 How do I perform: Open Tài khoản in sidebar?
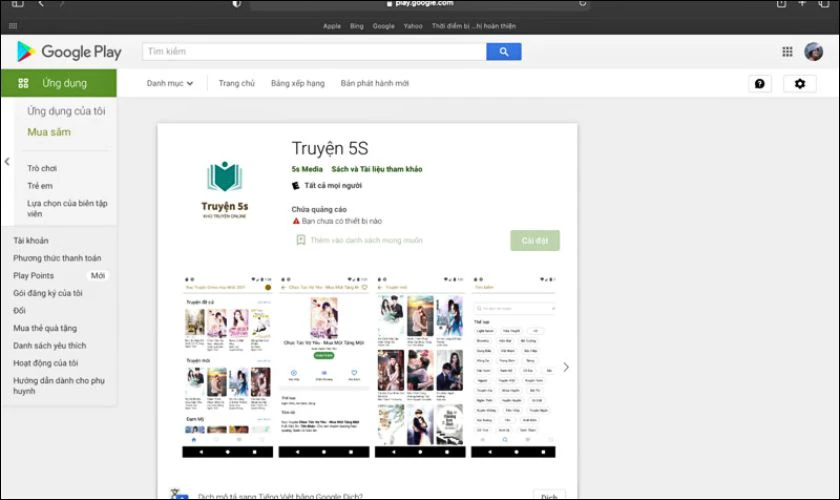31,241
